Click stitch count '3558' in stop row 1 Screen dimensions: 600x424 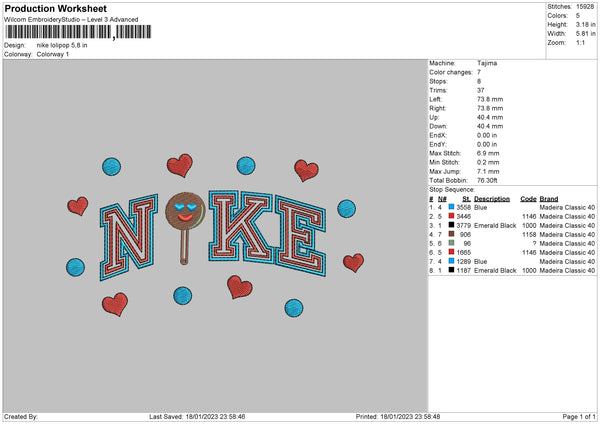463,207
